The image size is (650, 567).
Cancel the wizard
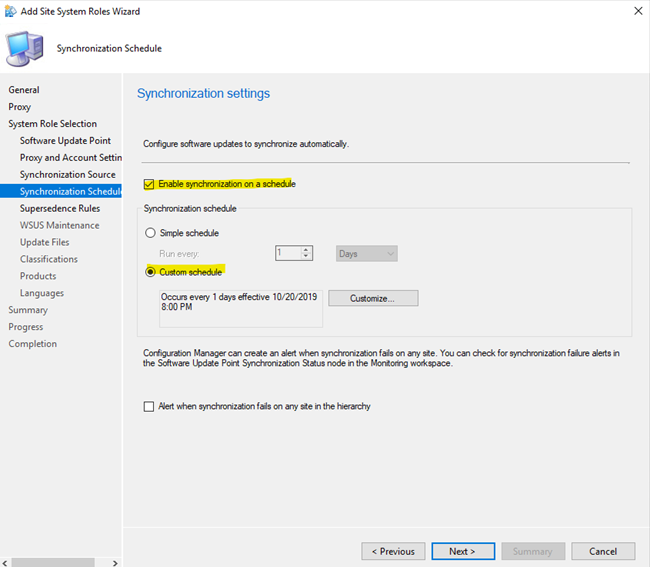point(603,551)
